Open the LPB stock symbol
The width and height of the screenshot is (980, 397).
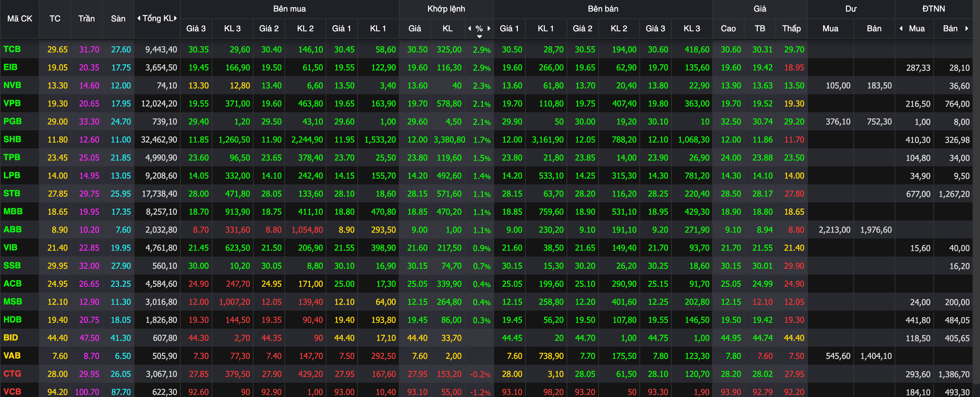pyautogui.click(x=12, y=175)
